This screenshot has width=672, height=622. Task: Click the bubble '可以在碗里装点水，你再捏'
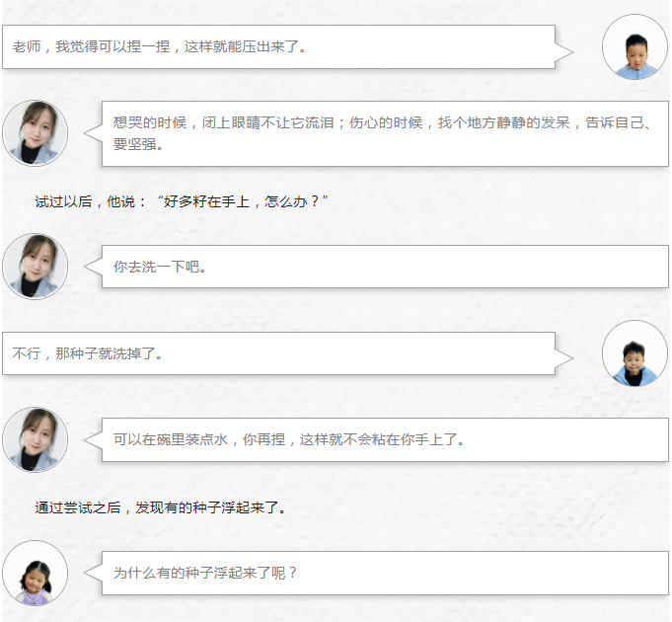click(x=385, y=439)
